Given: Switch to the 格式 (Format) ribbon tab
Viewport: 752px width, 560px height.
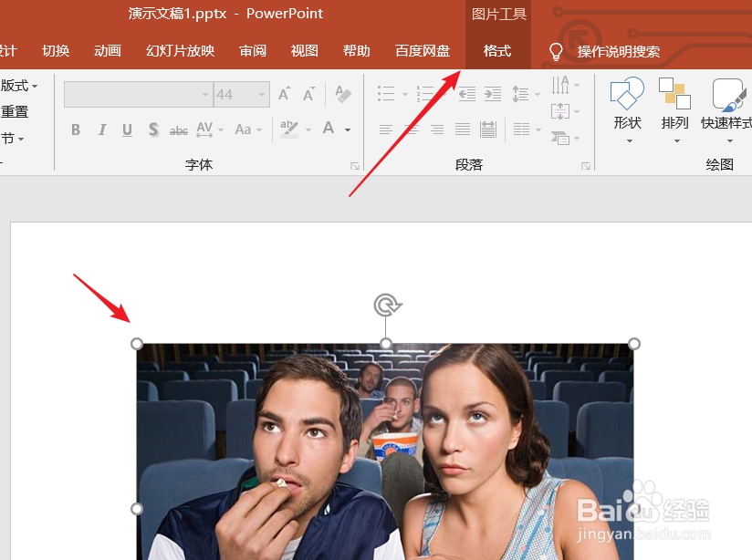Looking at the screenshot, I should point(497,51).
